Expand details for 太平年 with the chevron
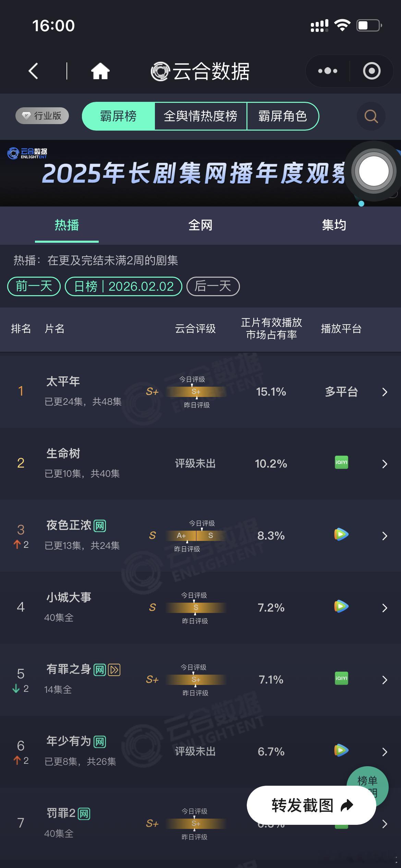This screenshot has height=868, width=401. tap(385, 392)
